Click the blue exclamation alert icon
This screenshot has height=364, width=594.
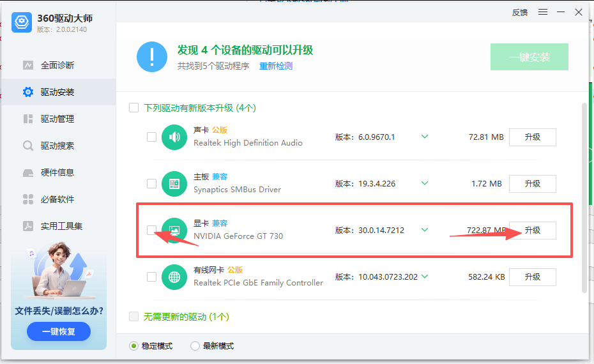tap(152, 57)
